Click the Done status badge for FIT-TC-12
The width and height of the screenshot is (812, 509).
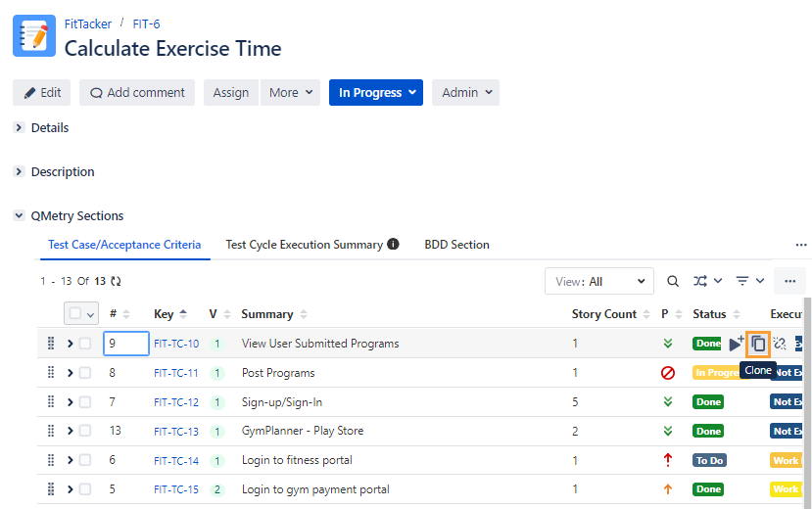pyautogui.click(x=708, y=402)
